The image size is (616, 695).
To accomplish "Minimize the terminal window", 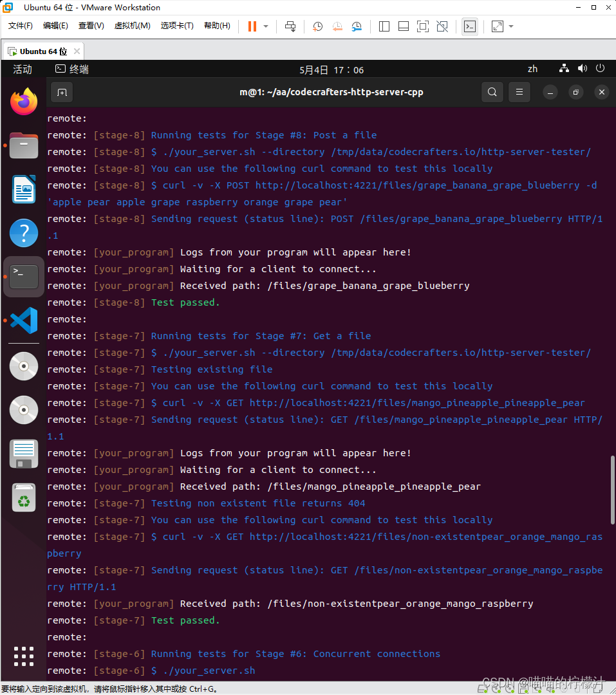I will tap(550, 92).
